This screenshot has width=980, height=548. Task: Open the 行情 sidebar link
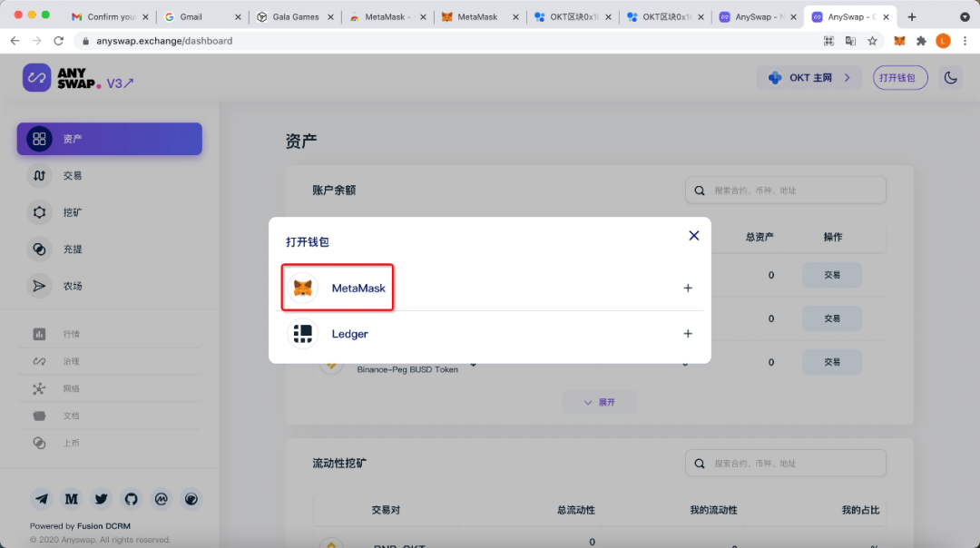point(110,334)
